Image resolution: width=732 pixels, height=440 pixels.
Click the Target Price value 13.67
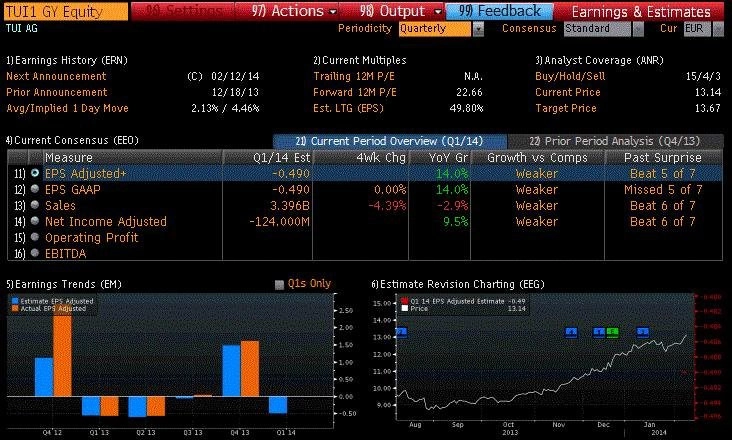point(708,108)
